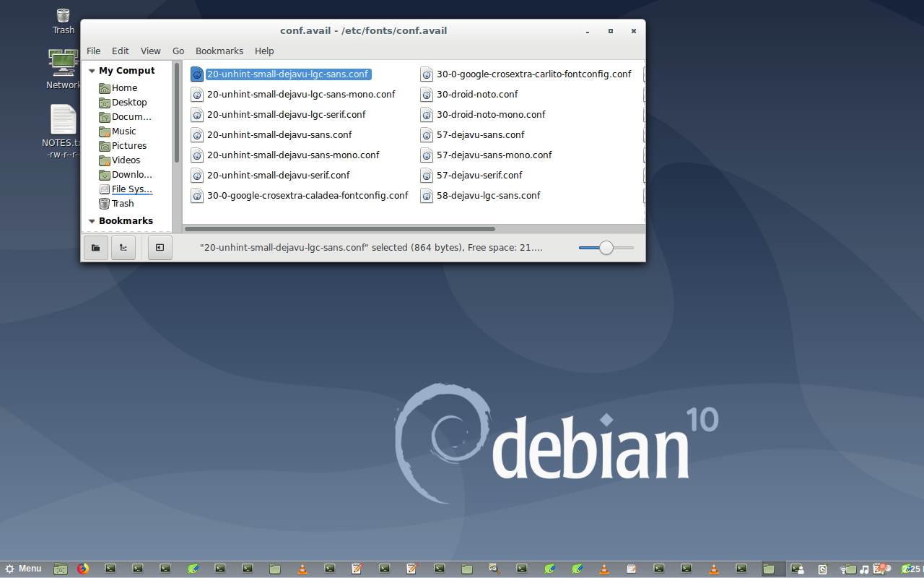Select 20-unhint-small-dejavu-serif.conf file
924x578 pixels.
pyautogui.click(x=270, y=175)
